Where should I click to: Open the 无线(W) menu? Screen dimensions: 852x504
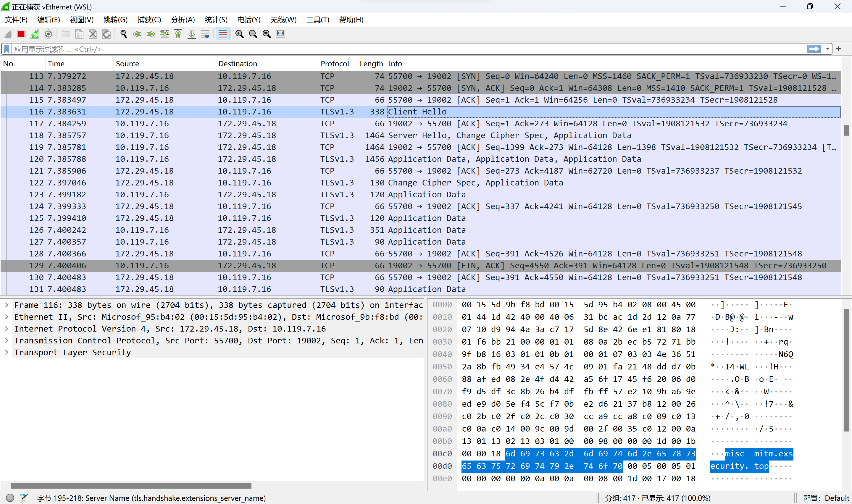point(283,20)
